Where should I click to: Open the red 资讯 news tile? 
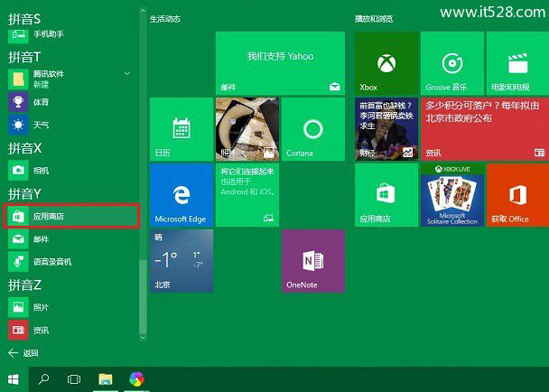point(485,129)
